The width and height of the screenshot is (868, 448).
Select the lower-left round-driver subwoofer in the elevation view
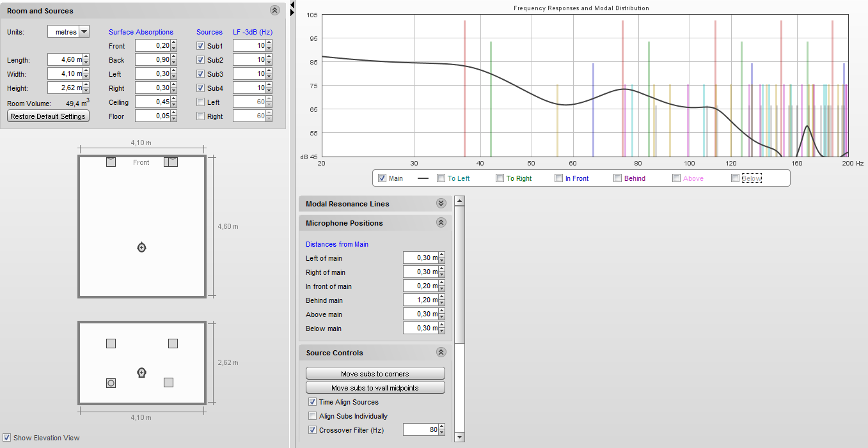(111, 383)
